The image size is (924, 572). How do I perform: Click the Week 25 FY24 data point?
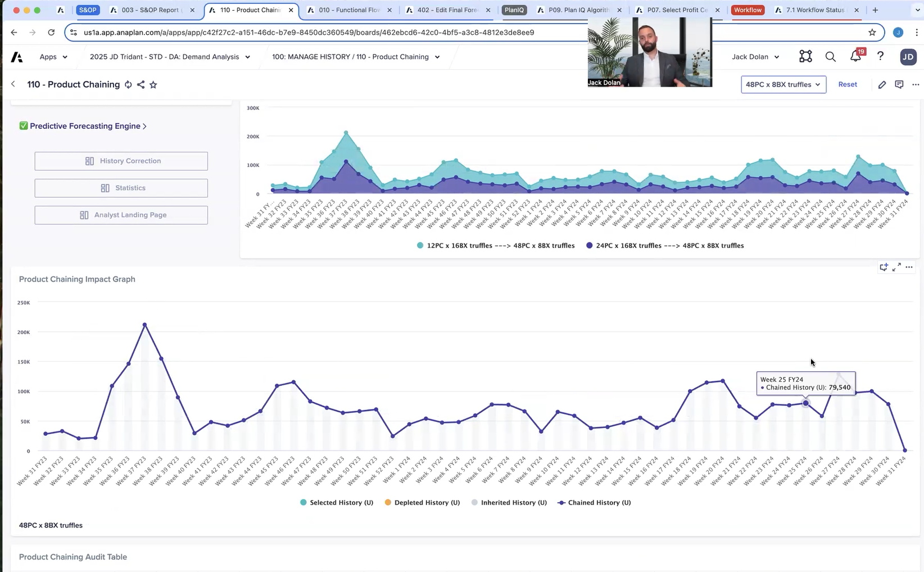(x=805, y=403)
